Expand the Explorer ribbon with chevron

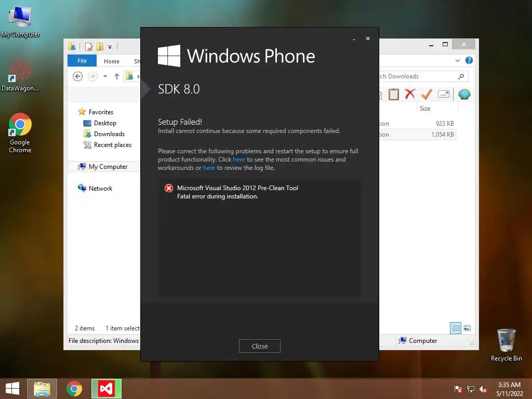(458, 60)
